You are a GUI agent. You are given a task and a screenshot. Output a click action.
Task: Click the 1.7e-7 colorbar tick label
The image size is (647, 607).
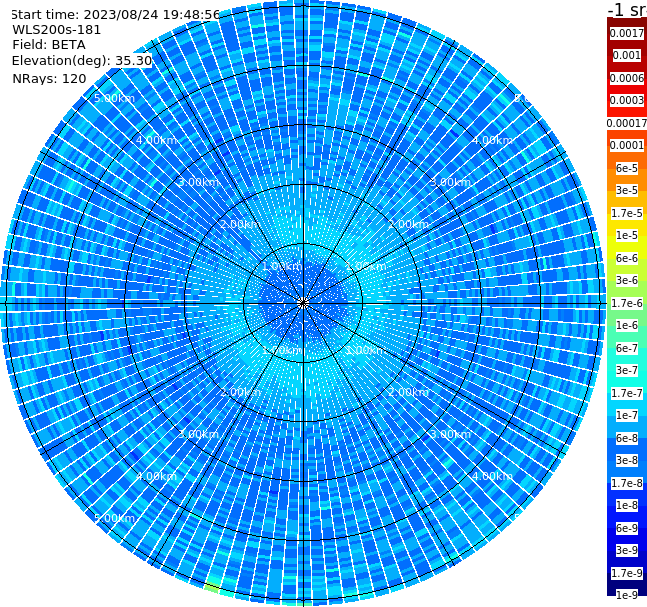click(627, 393)
